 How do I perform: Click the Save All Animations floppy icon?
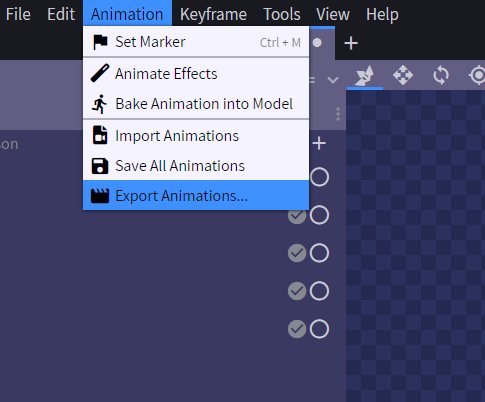click(x=100, y=166)
